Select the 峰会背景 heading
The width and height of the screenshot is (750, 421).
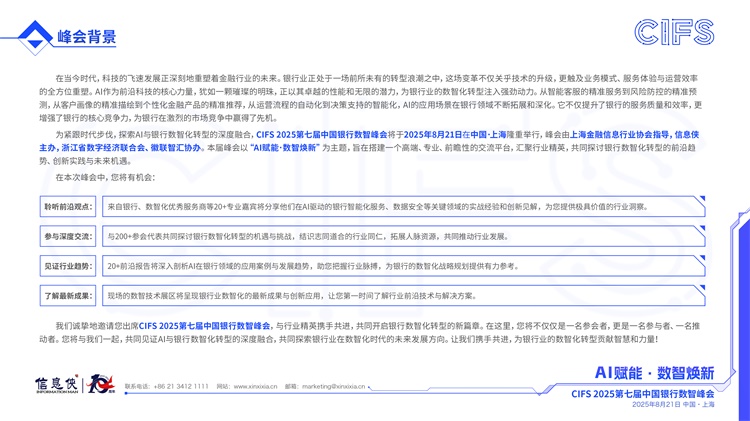pos(87,37)
